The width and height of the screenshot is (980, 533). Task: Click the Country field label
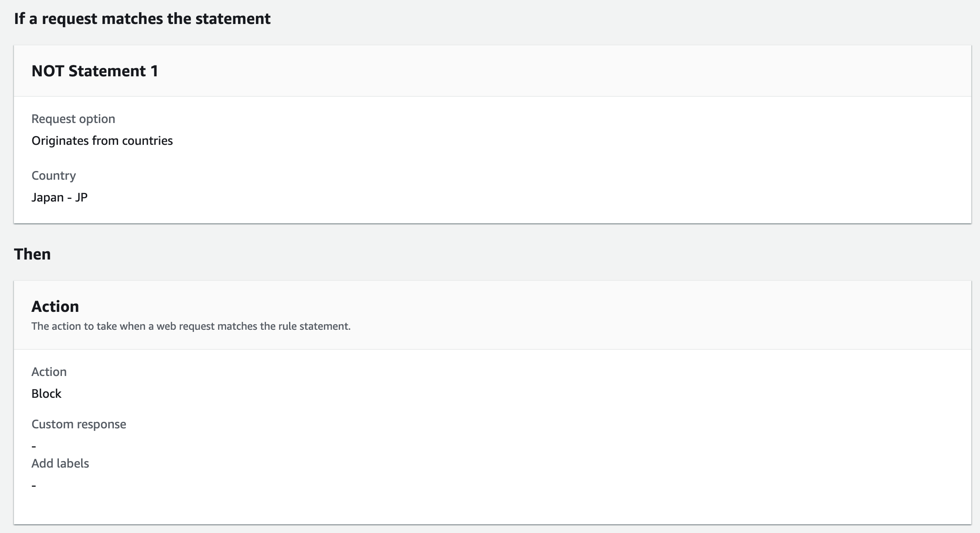(54, 176)
